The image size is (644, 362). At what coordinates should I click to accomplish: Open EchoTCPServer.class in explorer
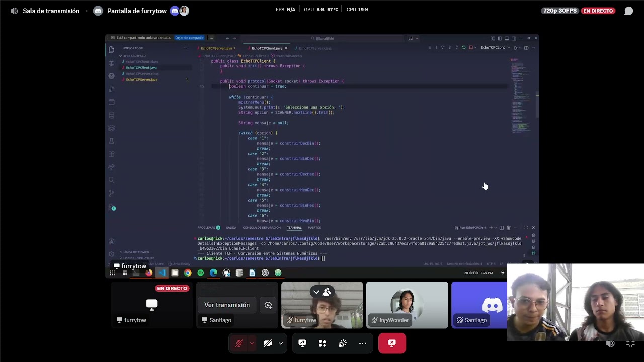[x=142, y=74]
